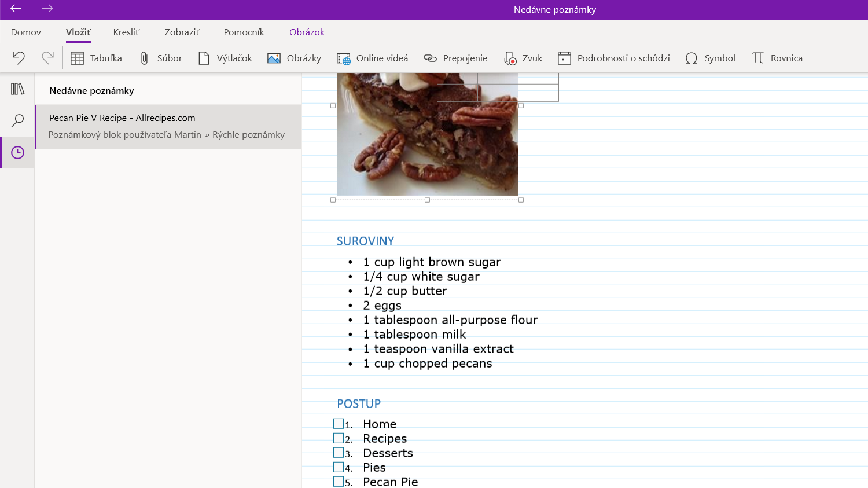Insert a Symbol character
868x488 pixels.
coord(710,58)
